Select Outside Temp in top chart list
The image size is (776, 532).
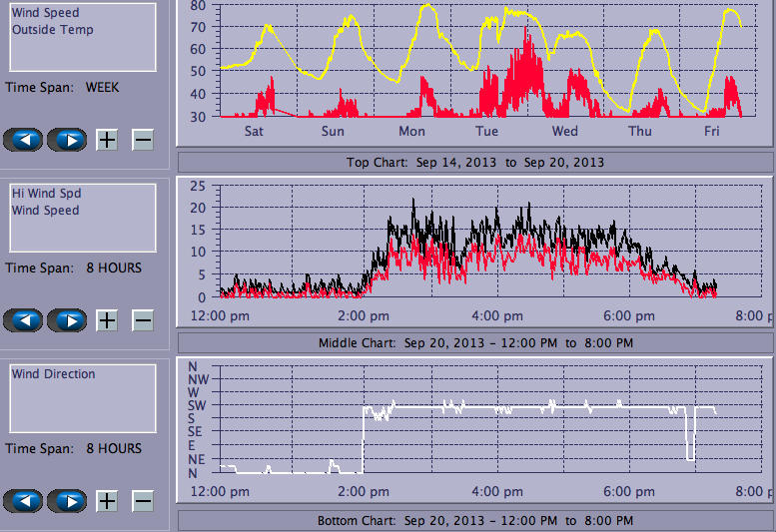(53, 30)
